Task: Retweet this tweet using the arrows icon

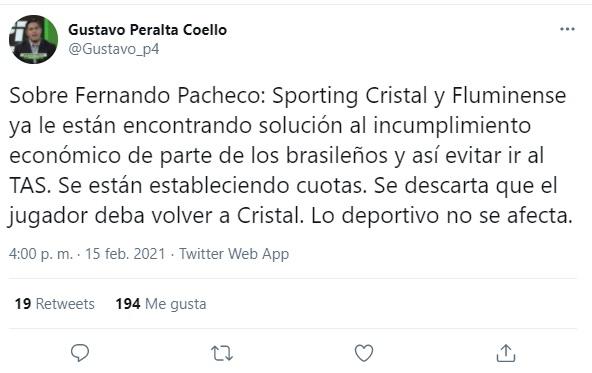Action: (222, 353)
